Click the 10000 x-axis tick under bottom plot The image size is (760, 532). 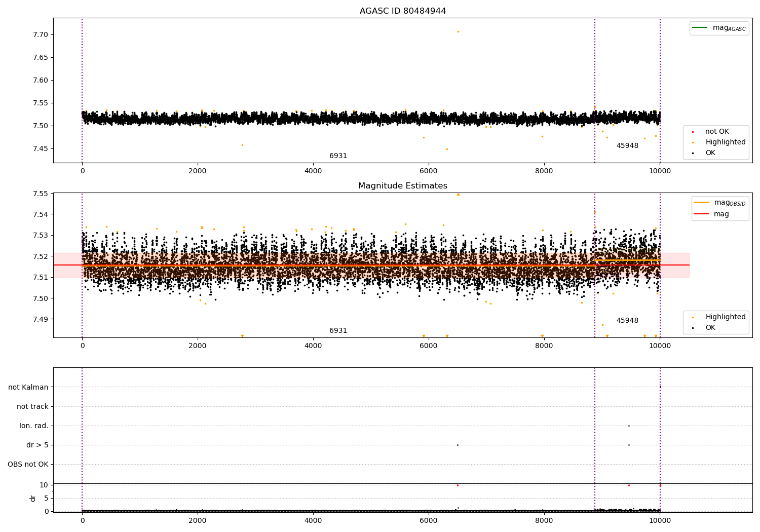click(660, 521)
